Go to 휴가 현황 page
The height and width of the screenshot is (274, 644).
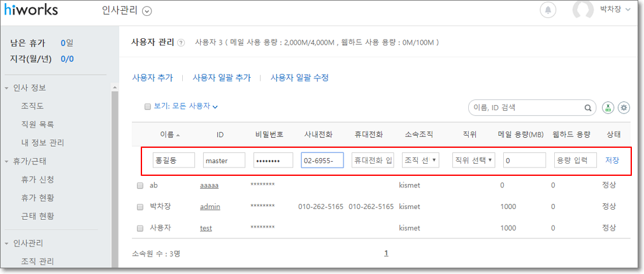(x=38, y=198)
